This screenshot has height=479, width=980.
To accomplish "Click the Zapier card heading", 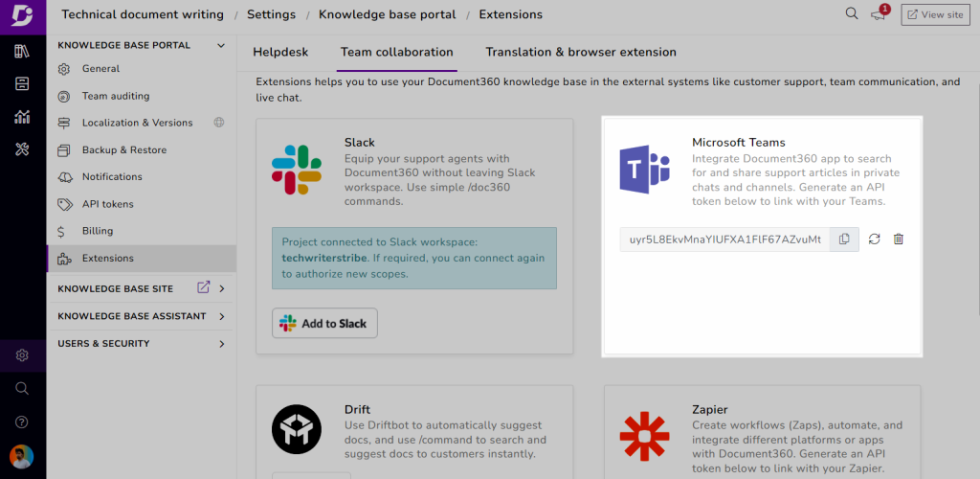I will point(710,410).
